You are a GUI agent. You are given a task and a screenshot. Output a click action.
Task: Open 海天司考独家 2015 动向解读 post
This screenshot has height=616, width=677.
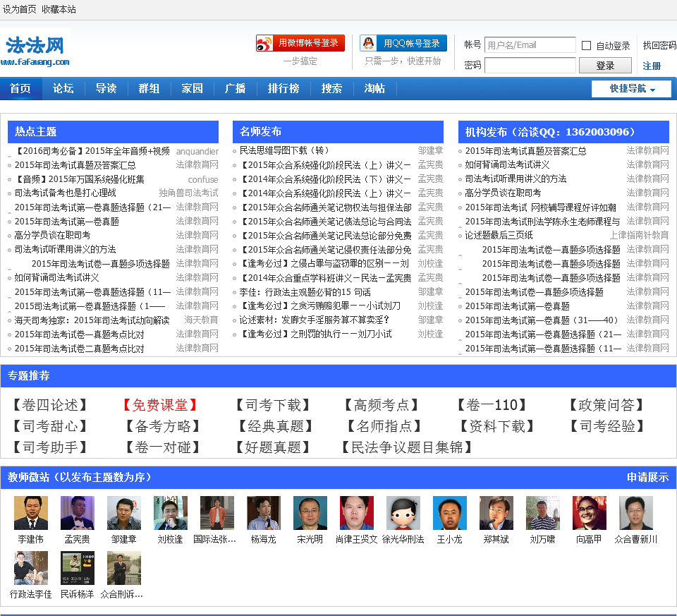[92, 320]
